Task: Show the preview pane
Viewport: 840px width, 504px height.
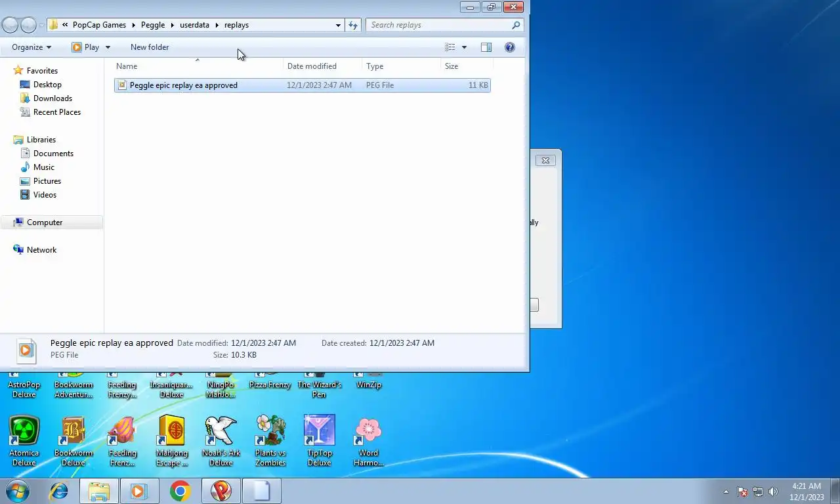Action: 486,47
